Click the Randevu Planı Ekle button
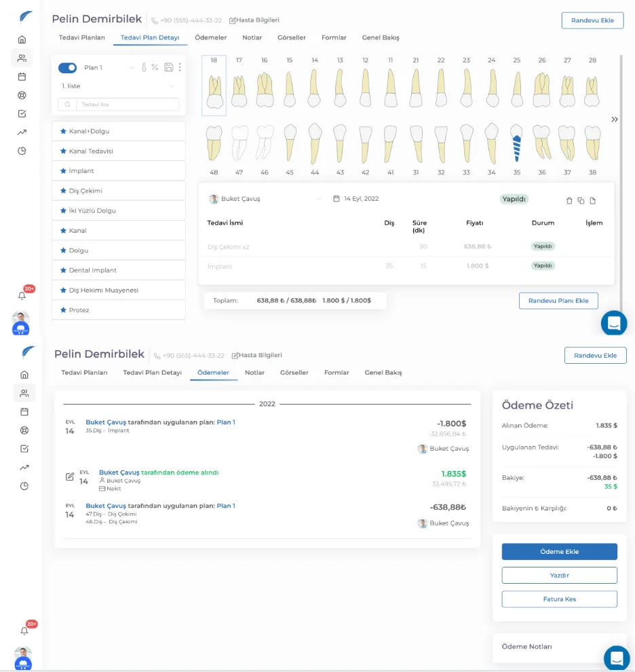635x672 pixels. 558,301
